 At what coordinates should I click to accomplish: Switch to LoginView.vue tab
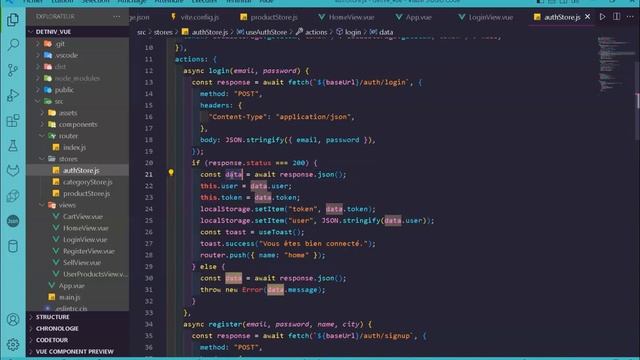tap(486, 17)
